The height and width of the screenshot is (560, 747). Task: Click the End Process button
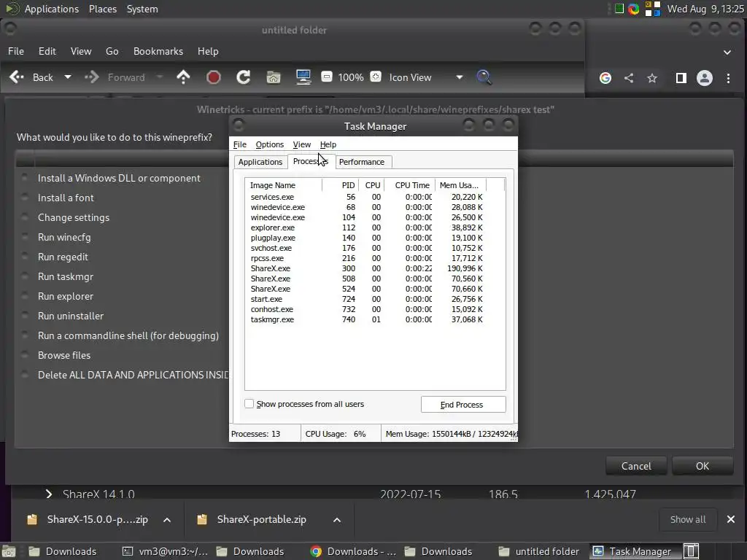click(x=463, y=404)
